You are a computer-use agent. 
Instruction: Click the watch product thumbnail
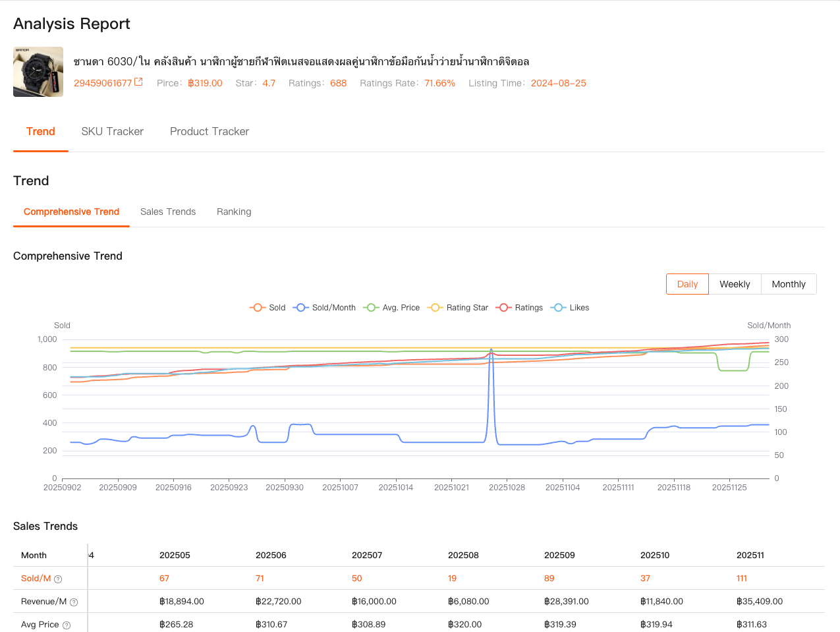pyautogui.click(x=38, y=72)
